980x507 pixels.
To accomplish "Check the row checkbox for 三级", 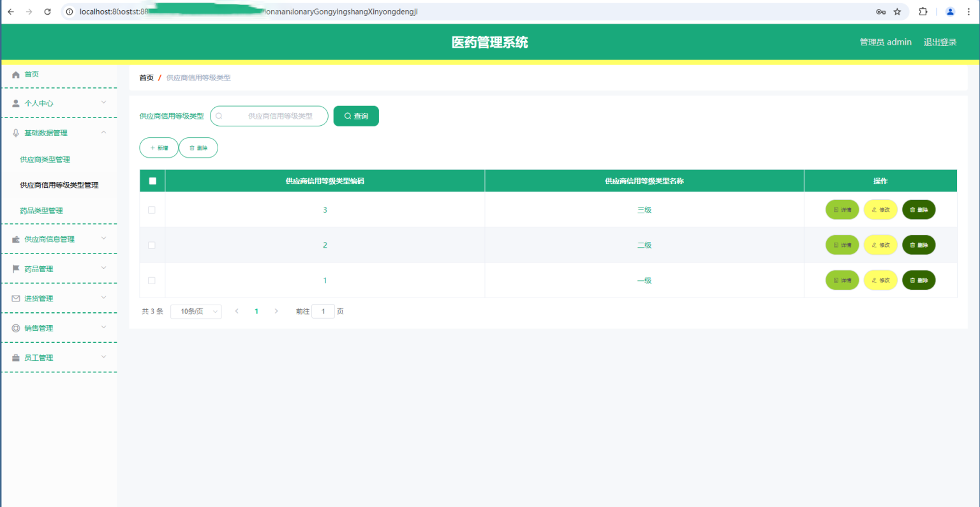I will click(152, 210).
